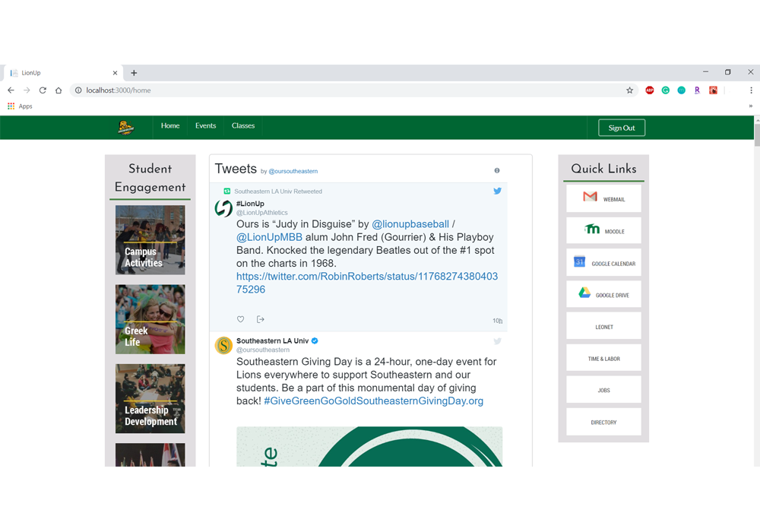
Task: Click the browser address bar
Action: 342,90
